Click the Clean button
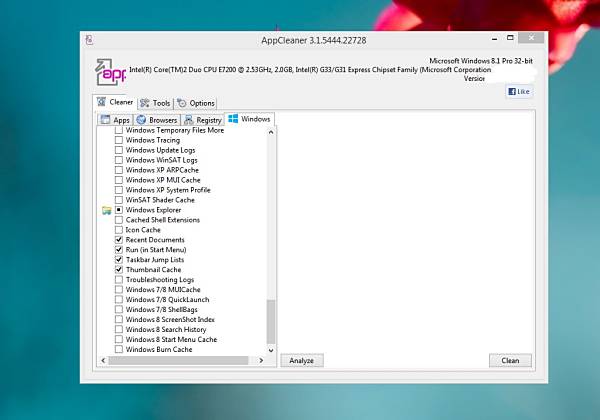 510,361
